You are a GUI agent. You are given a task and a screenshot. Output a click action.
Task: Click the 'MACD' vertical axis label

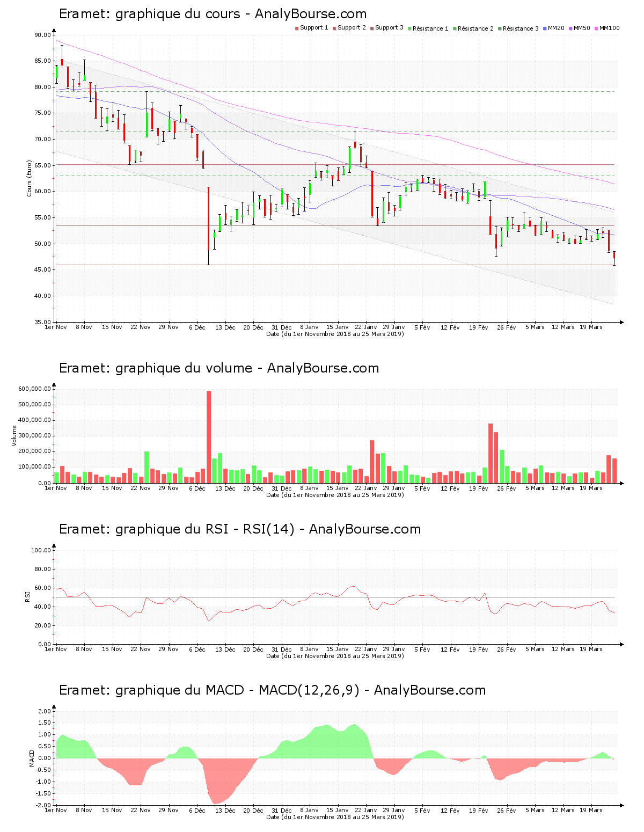[32, 757]
